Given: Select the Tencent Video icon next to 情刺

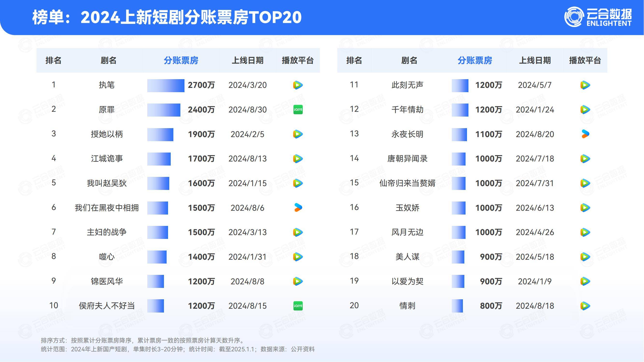Looking at the screenshot, I should (585, 306).
